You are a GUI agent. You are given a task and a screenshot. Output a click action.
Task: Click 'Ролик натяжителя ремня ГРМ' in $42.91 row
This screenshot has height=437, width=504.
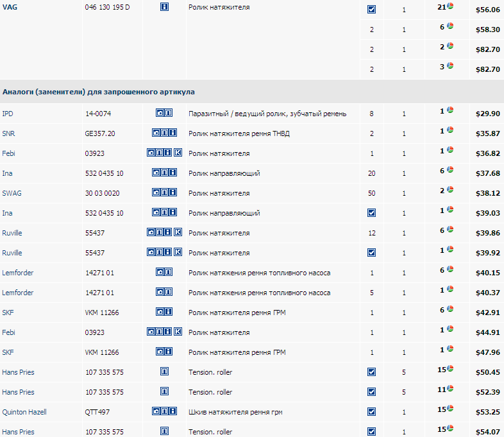tap(237, 313)
